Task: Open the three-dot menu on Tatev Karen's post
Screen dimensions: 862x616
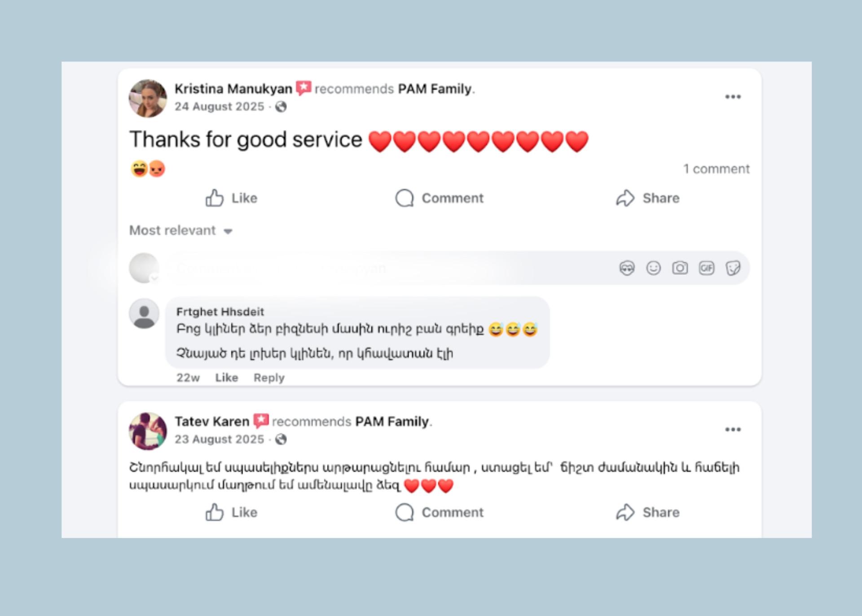Action: 733,430
